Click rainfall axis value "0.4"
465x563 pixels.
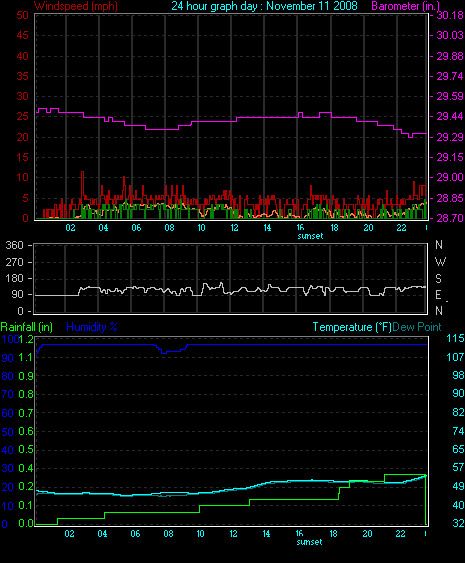(x=26, y=468)
